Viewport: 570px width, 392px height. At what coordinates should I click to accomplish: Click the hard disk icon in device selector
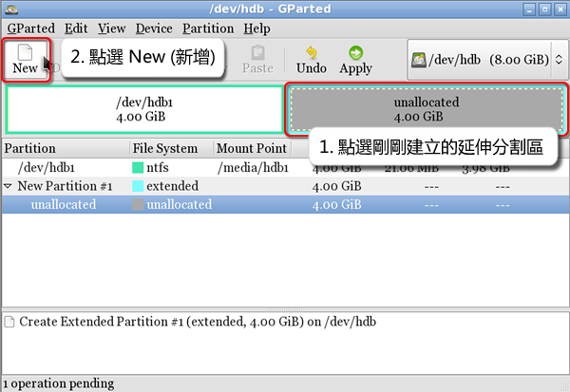[x=418, y=60]
